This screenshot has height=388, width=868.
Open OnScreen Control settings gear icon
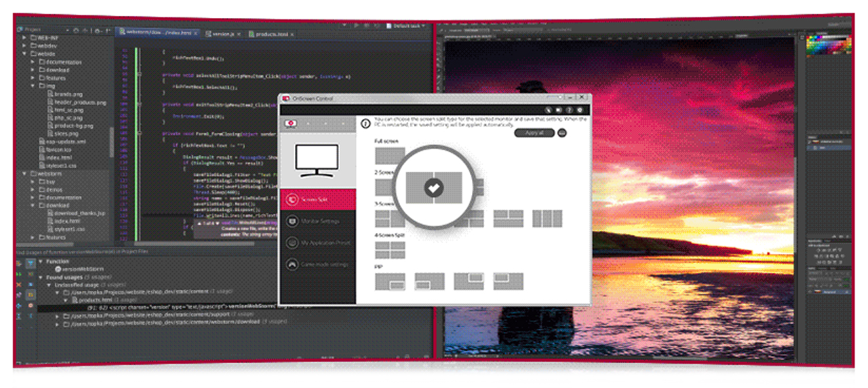pos(580,110)
